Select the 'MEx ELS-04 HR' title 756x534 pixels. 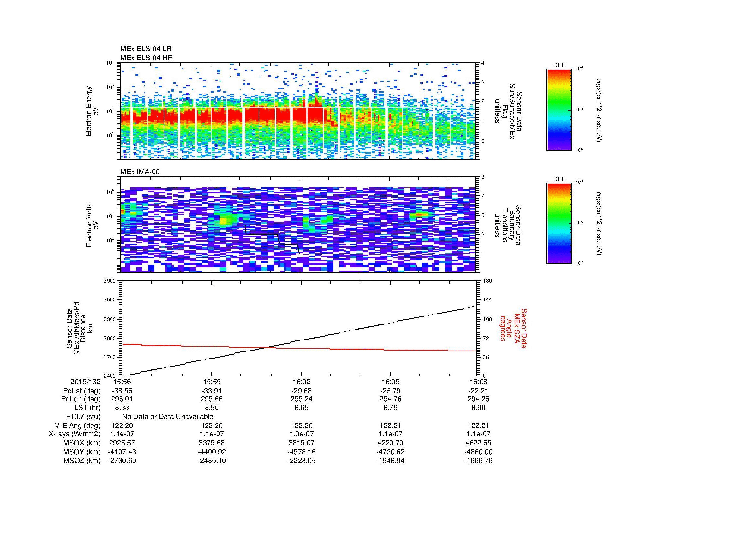tap(146, 58)
